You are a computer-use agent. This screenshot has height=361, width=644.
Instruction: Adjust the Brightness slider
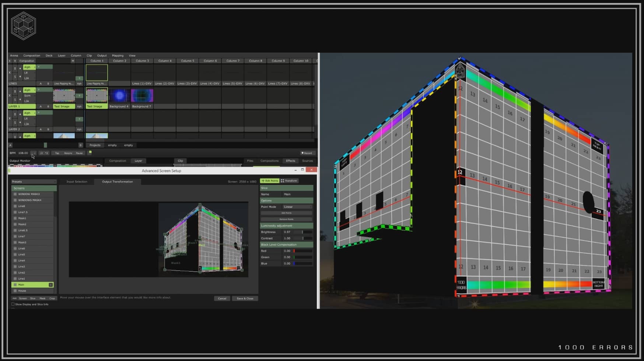click(302, 232)
